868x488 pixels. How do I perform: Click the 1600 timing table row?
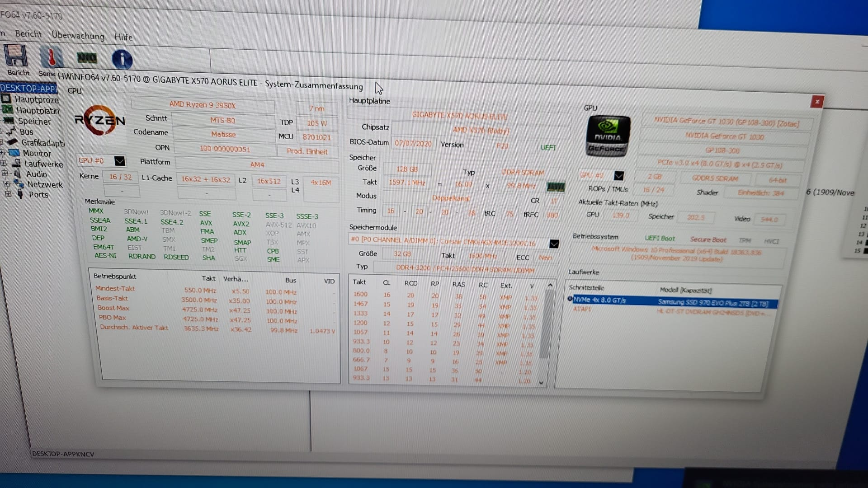coord(445,296)
